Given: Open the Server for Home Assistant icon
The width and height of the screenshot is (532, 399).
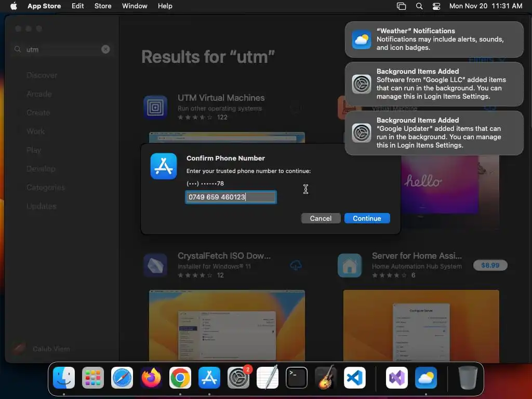Looking at the screenshot, I should coord(350,265).
